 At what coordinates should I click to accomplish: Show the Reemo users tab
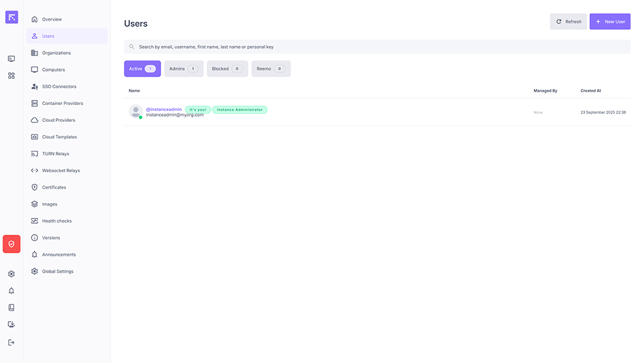270,69
